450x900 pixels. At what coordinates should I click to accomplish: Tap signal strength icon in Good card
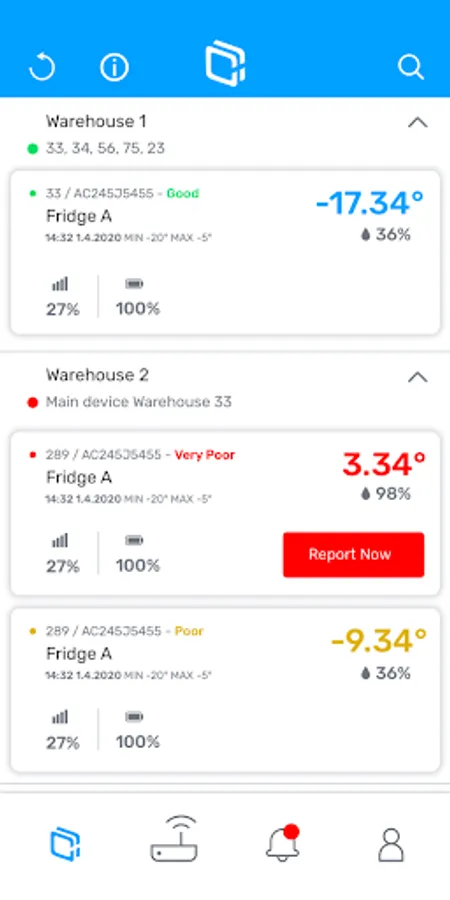click(60, 284)
